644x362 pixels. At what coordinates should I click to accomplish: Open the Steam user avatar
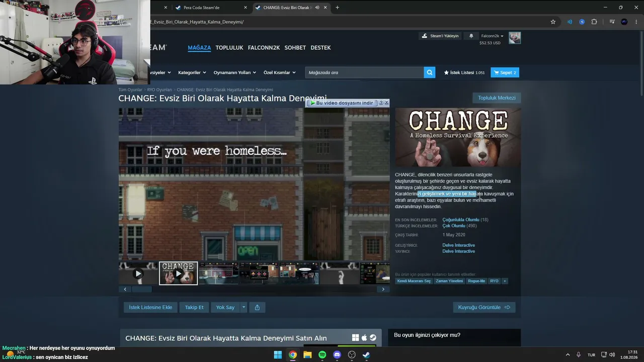pos(515,38)
